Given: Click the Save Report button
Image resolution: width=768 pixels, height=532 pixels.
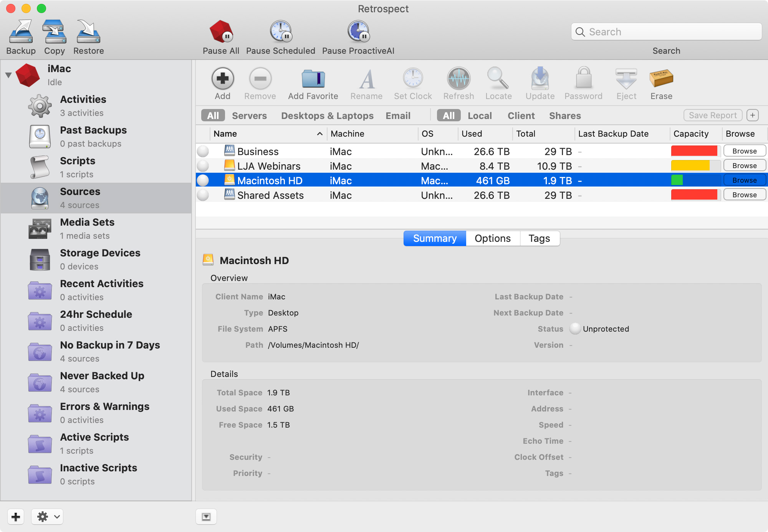Looking at the screenshot, I should point(713,115).
